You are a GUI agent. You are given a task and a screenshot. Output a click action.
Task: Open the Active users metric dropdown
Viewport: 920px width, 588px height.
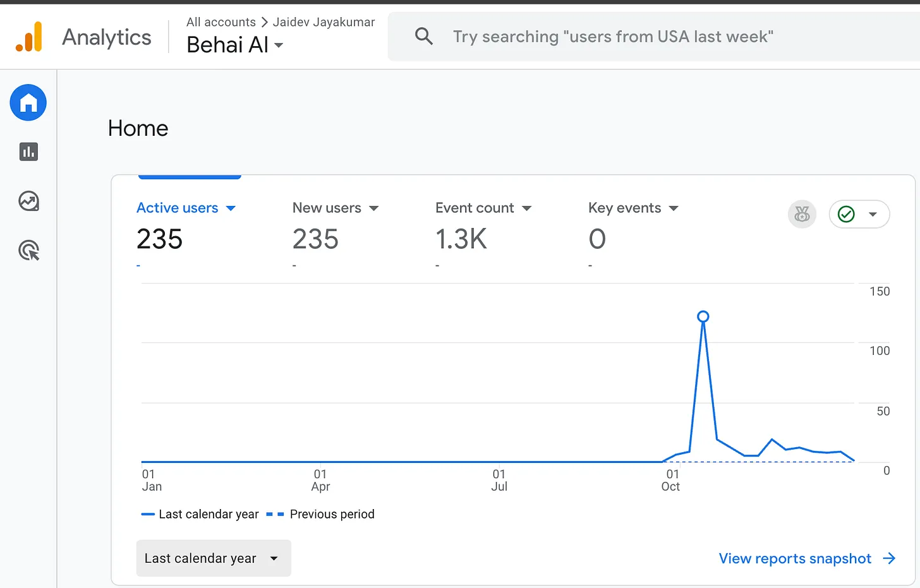(x=230, y=208)
